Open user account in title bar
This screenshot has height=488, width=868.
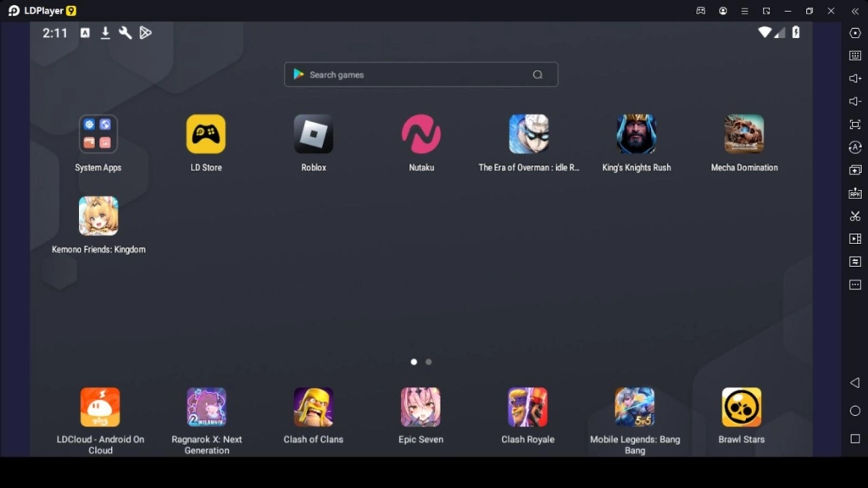click(723, 11)
